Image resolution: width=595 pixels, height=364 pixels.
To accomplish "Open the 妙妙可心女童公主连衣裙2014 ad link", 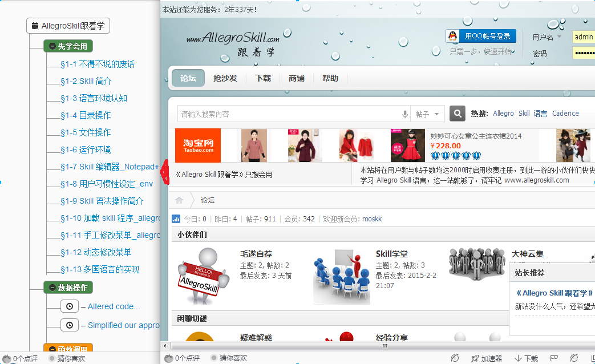I will tap(476, 136).
